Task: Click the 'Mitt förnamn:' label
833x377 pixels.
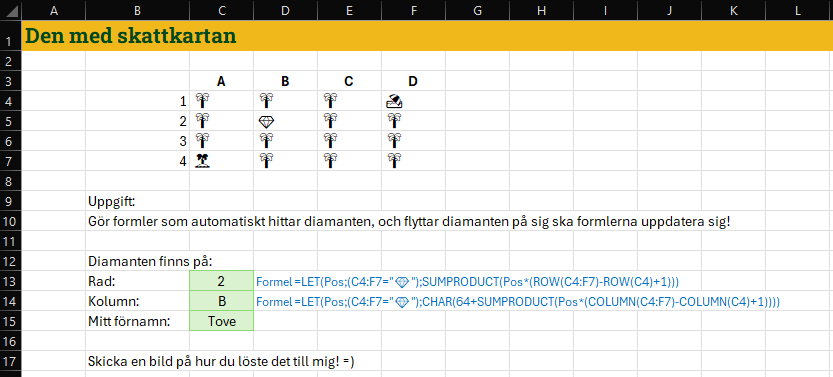Action: [128, 321]
